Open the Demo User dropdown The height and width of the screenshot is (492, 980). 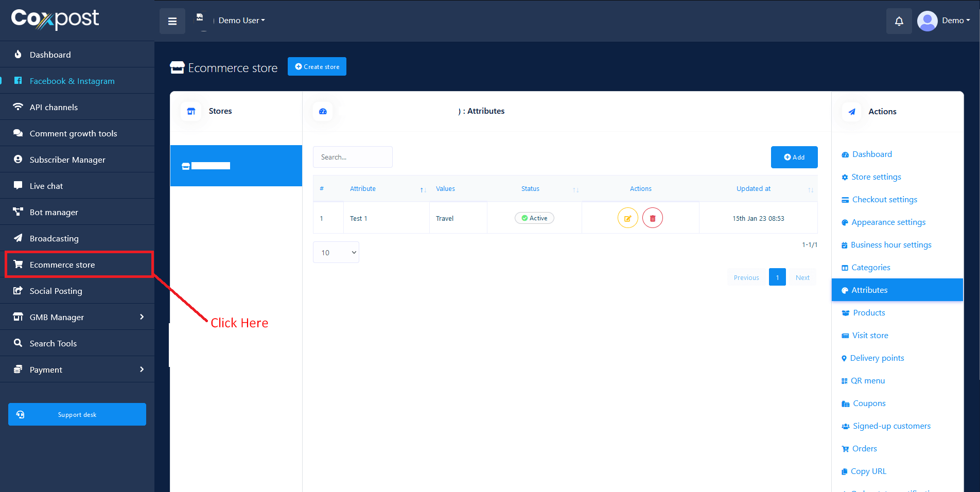click(241, 21)
